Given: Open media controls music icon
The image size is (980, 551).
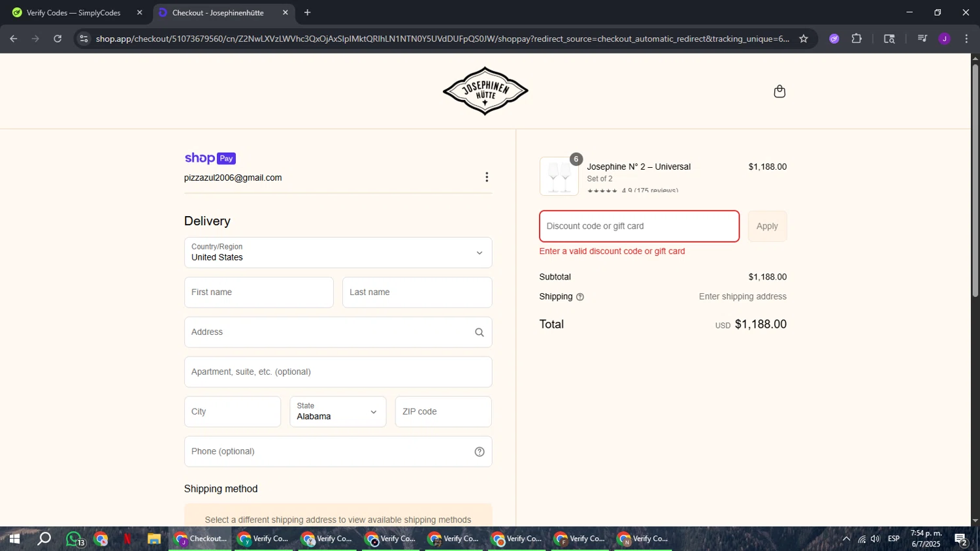Looking at the screenshot, I should point(923,39).
